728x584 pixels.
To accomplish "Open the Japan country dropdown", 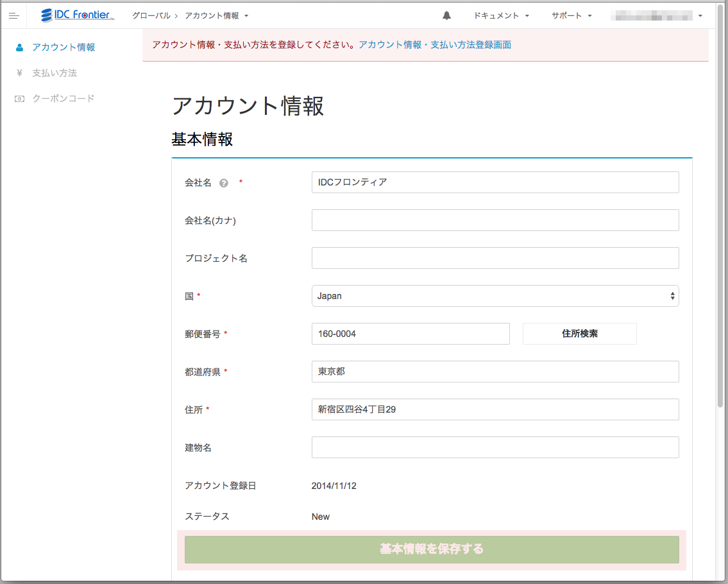I will pos(494,296).
